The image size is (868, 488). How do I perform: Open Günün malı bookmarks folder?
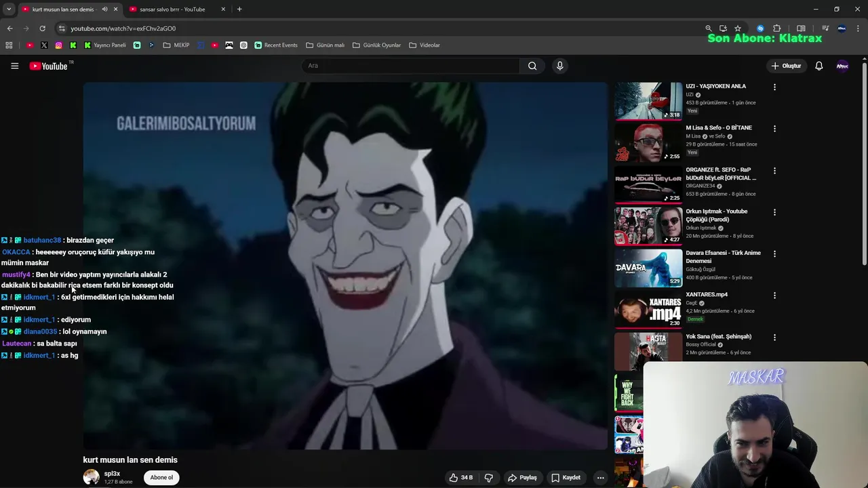coord(325,45)
